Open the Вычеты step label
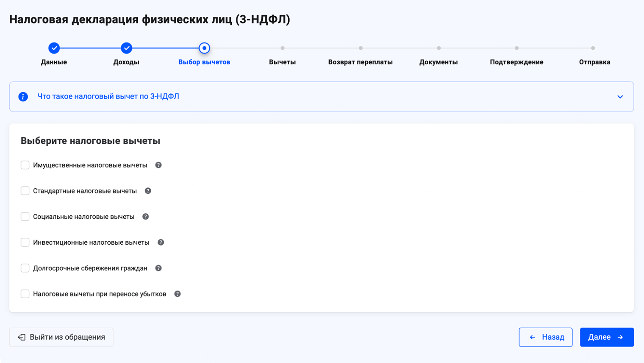This screenshot has width=644, height=363. [282, 62]
